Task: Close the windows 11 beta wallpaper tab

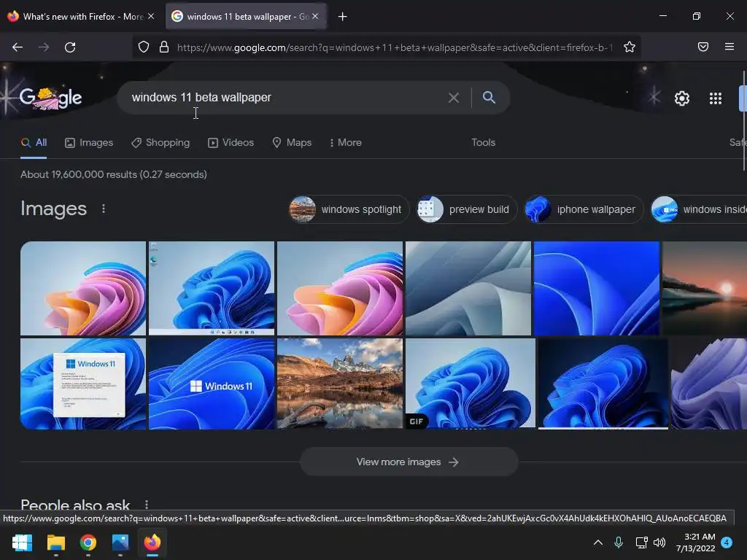Action: click(x=315, y=16)
